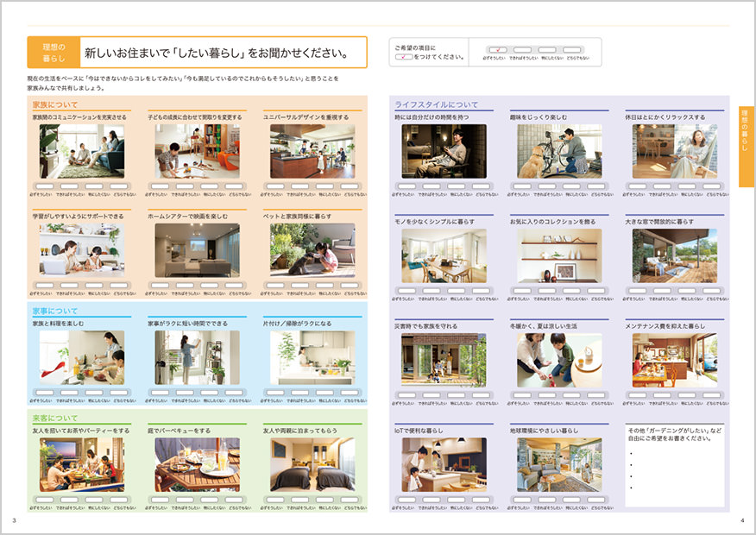Screen dimensions: 756x535
Task: Select the universal design kitchen photo
Action: coord(312,151)
